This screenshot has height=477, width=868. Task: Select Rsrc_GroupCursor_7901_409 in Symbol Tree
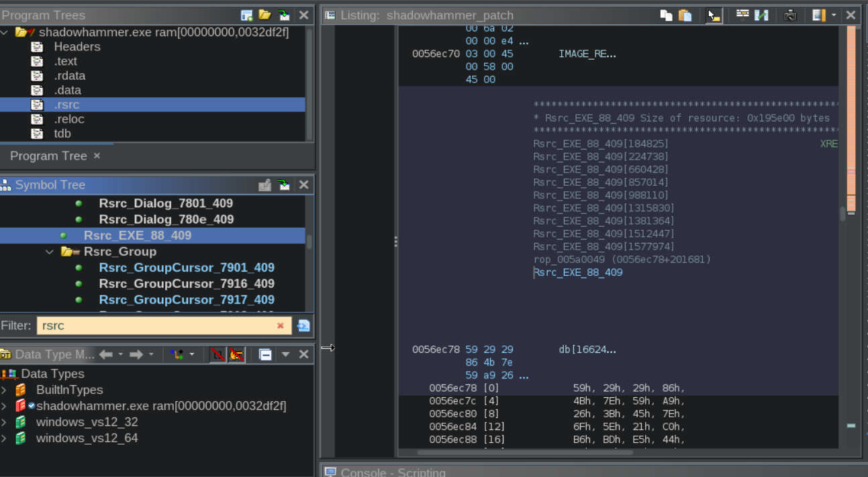click(186, 268)
